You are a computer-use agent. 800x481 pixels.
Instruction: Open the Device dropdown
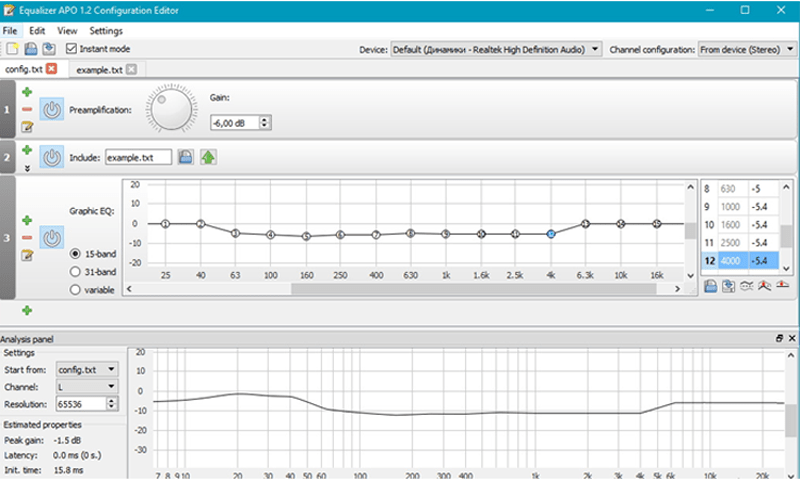[496, 48]
